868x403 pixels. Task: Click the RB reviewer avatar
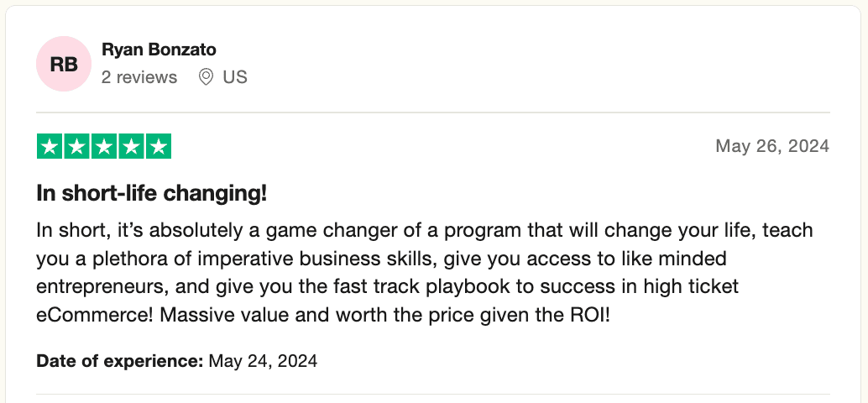coord(64,64)
